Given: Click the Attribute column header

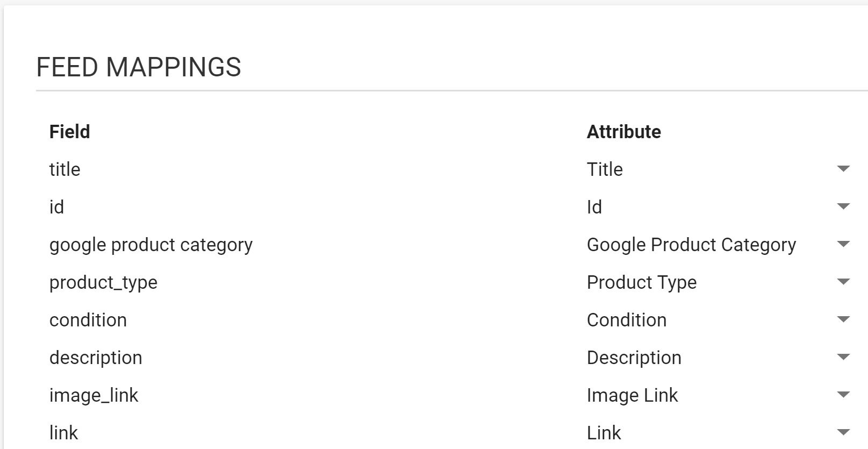Looking at the screenshot, I should [x=624, y=131].
